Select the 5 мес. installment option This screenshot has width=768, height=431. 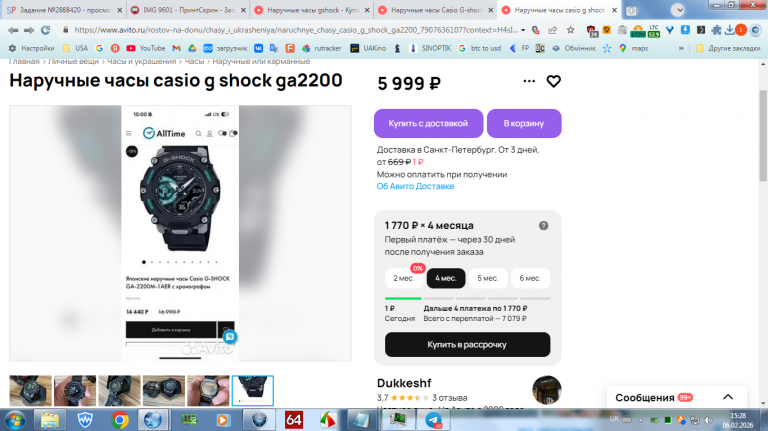(488, 278)
